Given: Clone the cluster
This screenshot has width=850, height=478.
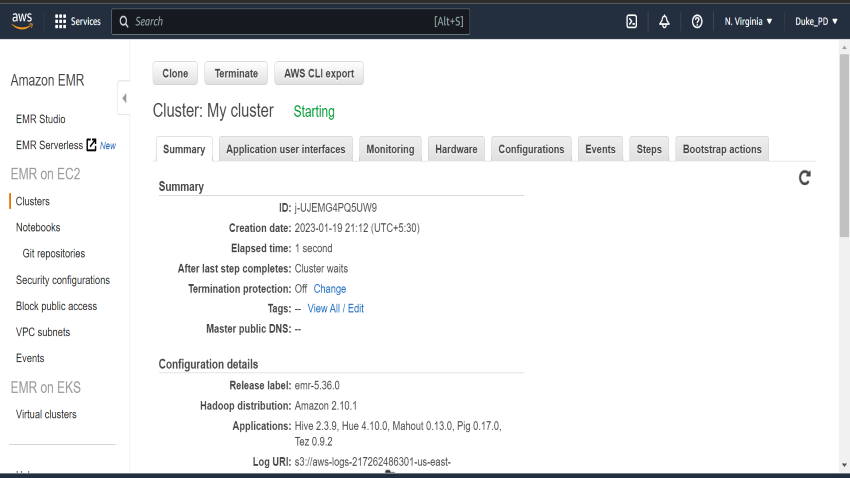Looking at the screenshot, I should click(175, 73).
